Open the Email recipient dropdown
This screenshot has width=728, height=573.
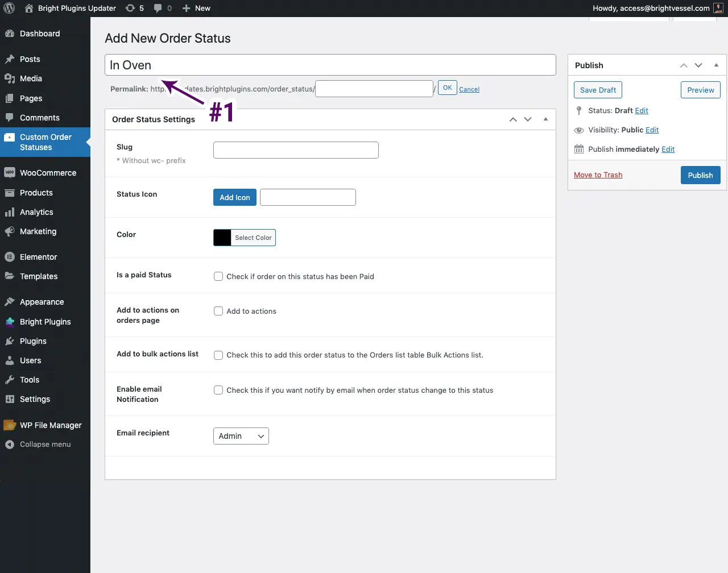tap(241, 436)
